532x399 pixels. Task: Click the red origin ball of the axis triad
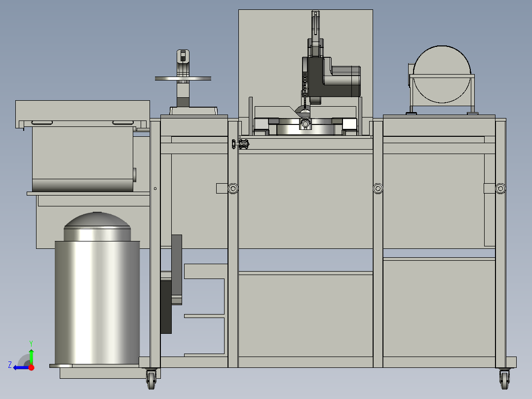[32, 367]
